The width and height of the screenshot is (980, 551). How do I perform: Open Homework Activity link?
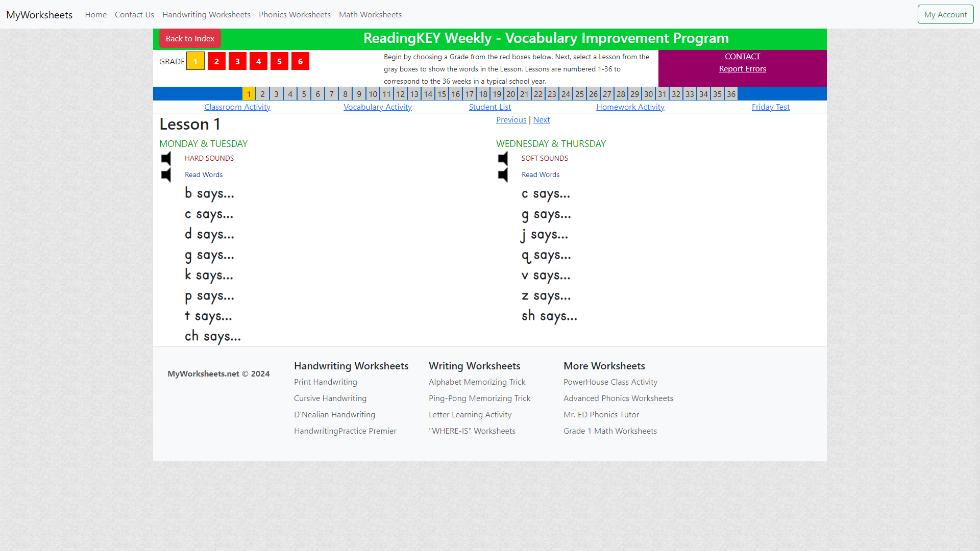[x=630, y=107]
